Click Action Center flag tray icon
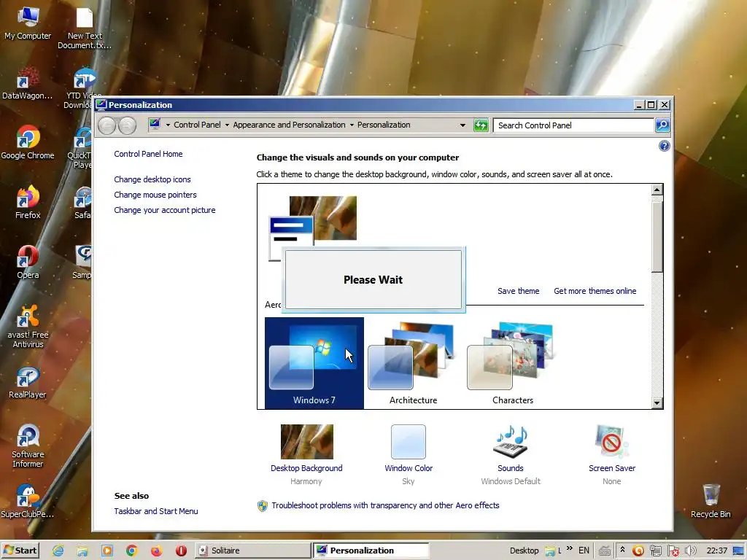The width and height of the screenshot is (747, 560). click(673, 551)
